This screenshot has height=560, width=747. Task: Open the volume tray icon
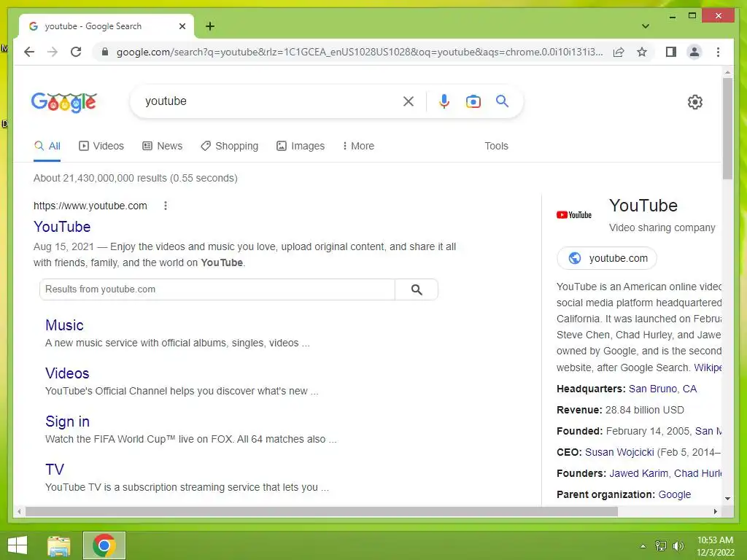678,546
